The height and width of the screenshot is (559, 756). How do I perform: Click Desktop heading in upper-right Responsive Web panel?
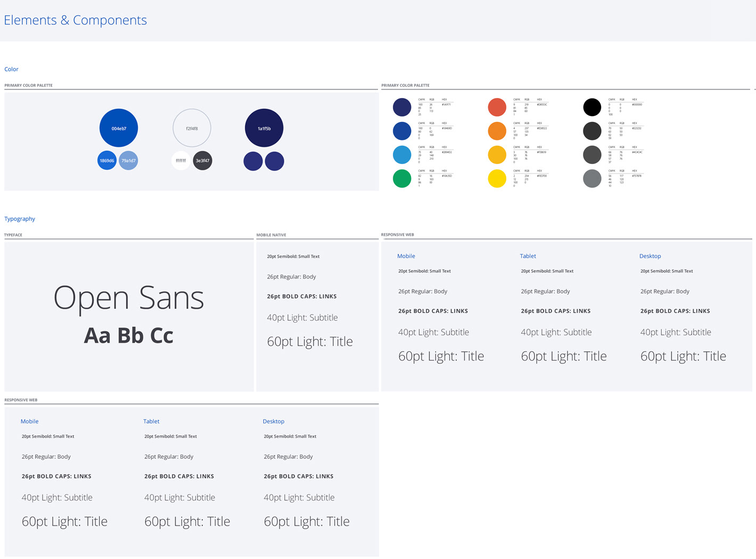[x=650, y=256]
